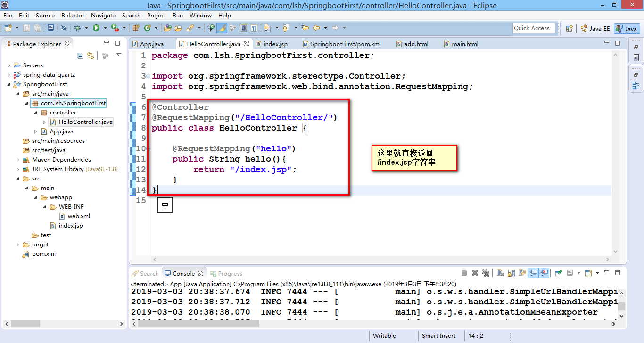644x343 pixels.
Task: Click the Save icon in the toolbar
Action: pyautogui.click(x=26, y=28)
